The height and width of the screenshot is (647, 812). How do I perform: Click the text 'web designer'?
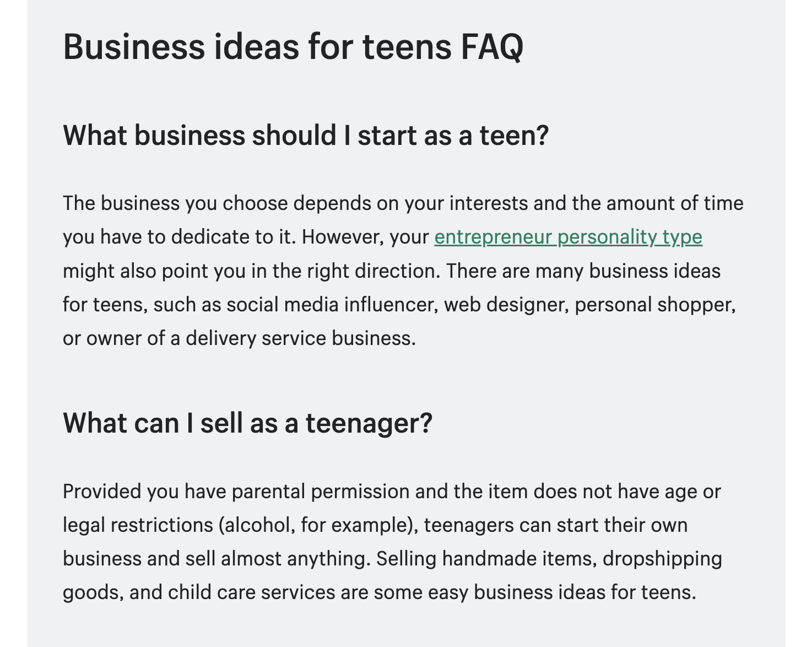(504, 304)
